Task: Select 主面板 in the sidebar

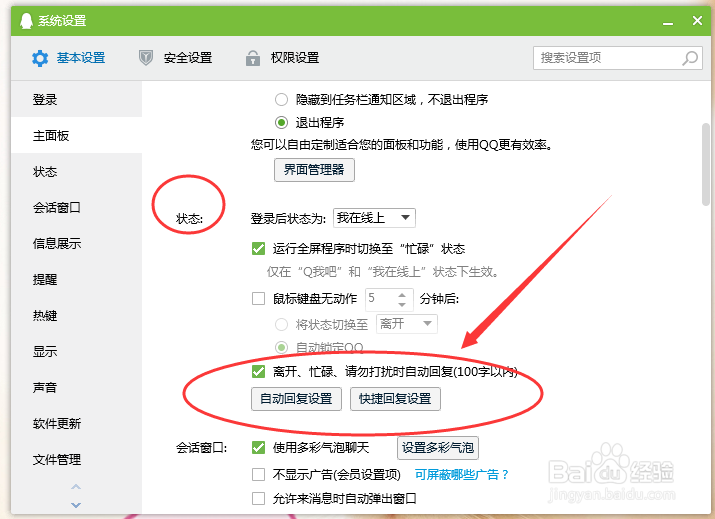Action: coord(76,135)
